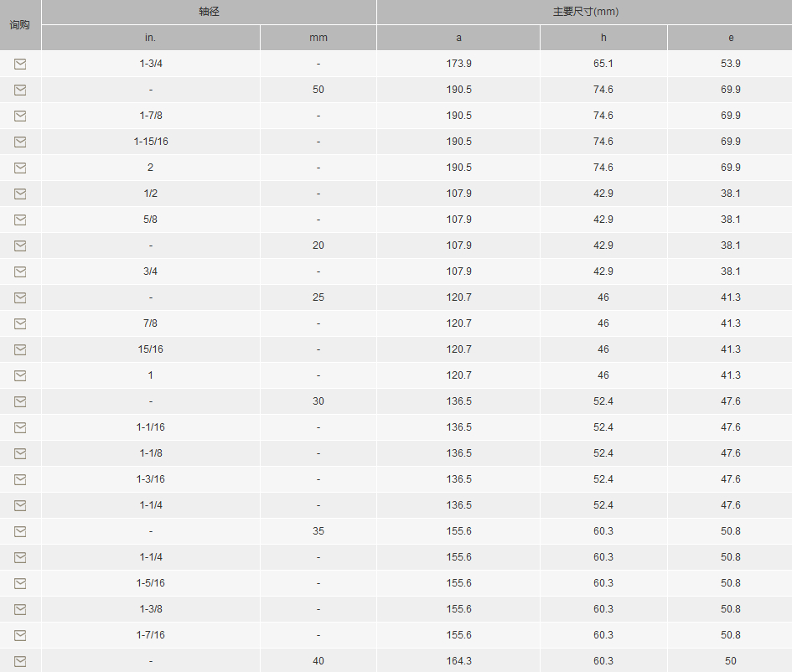Send inquiry for 35 mm shaft row

click(x=20, y=531)
